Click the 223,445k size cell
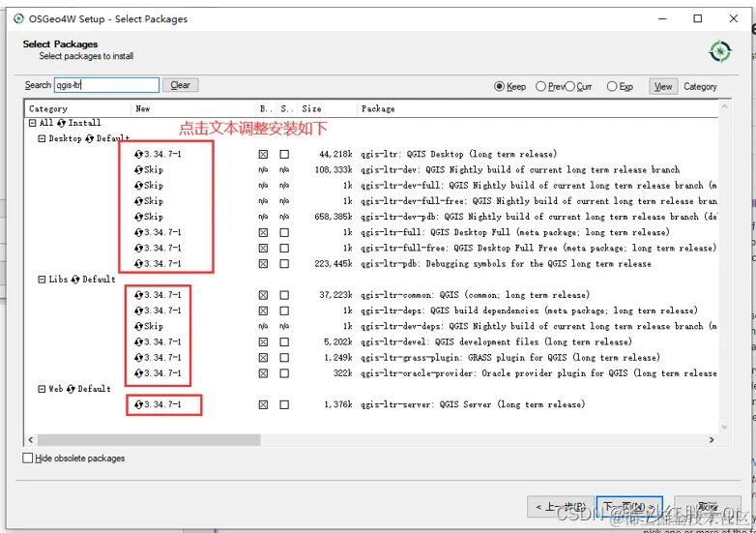The width and height of the screenshot is (756, 533). tap(334, 264)
